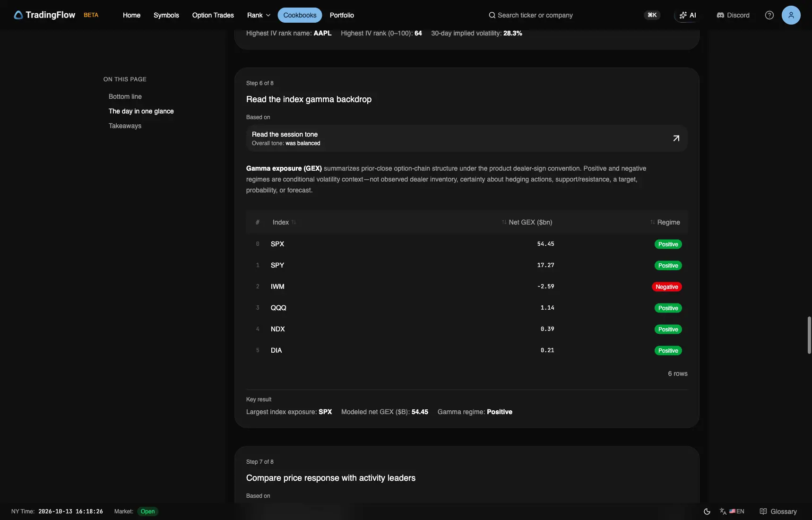The height and width of the screenshot is (520, 812).
Task: Click the language translate icon
Action: pyautogui.click(x=723, y=511)
